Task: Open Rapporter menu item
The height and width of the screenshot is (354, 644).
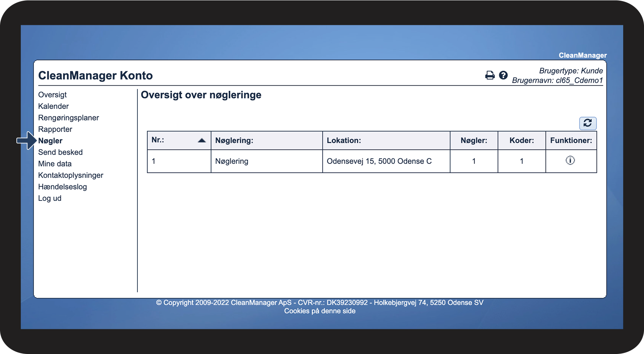Action: coord(55,129)
